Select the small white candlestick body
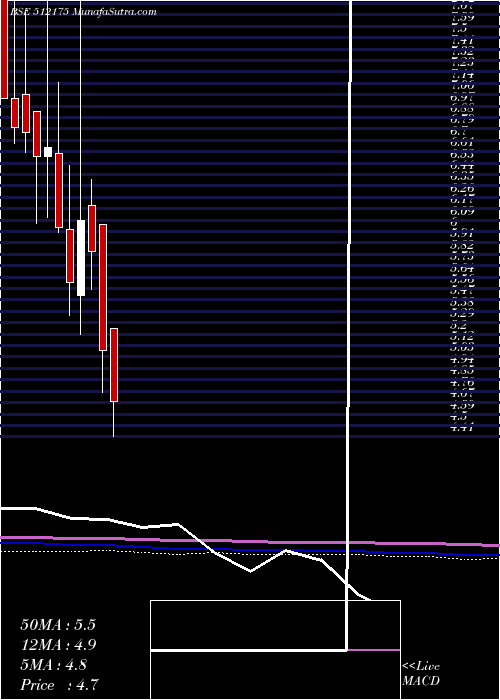This screenshot has height=700, width=500. tap(48, 152)
